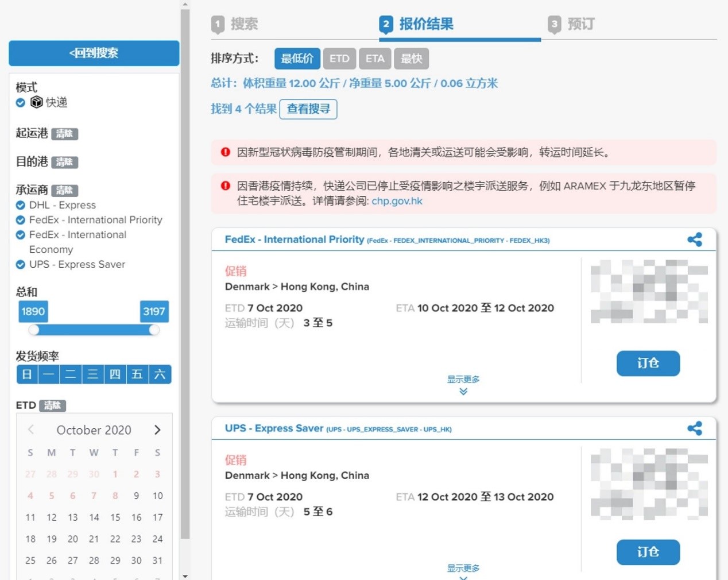Expand 显示更多 on UPS Express Saver card
Viewport: 728px width, 580px height.
(x=463, y=571)
